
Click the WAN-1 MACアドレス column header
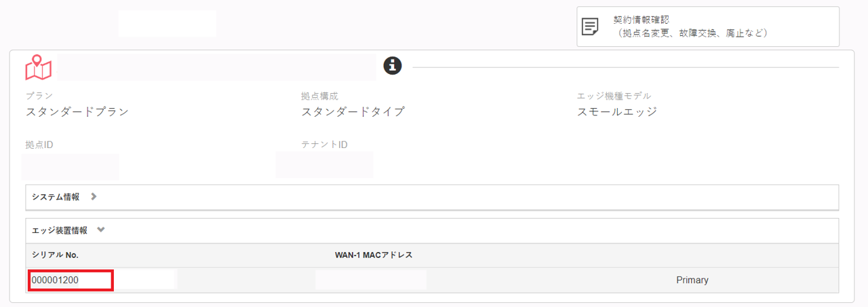click(x=374, y=255)
